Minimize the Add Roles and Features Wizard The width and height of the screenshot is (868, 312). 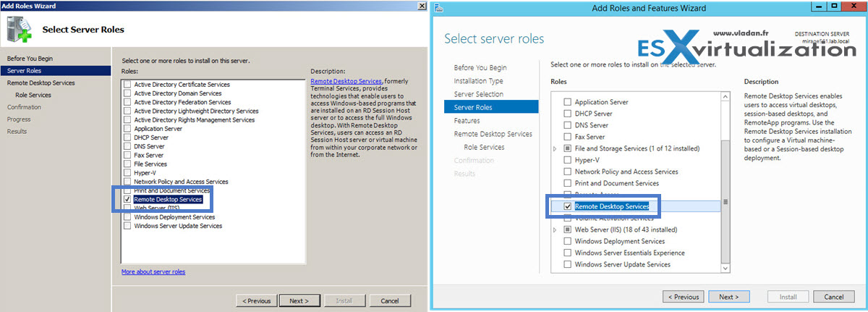coord(820,7)
